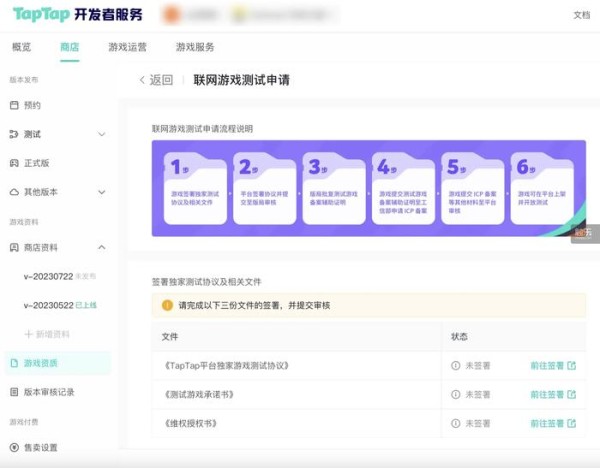Open the 文档 link in header
The height and width of the screenshot is (468, 600).
pyautogui.click(x=582, y=15)
